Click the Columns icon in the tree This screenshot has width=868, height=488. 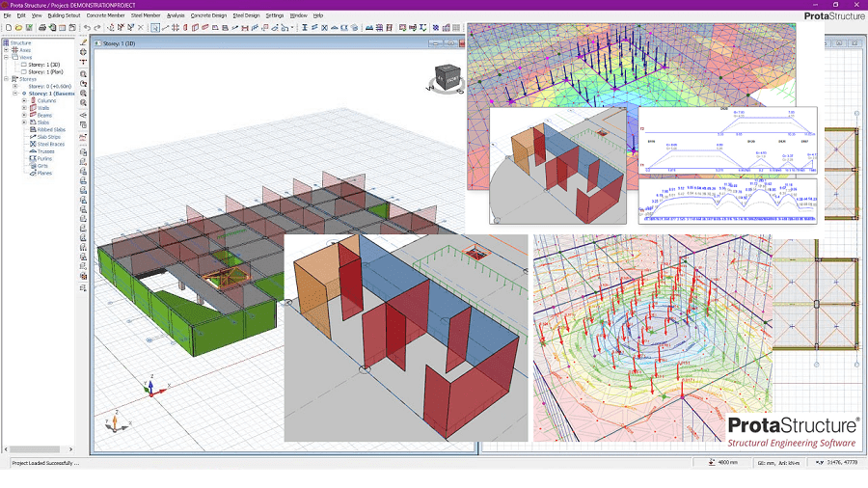tap(33, 100)
